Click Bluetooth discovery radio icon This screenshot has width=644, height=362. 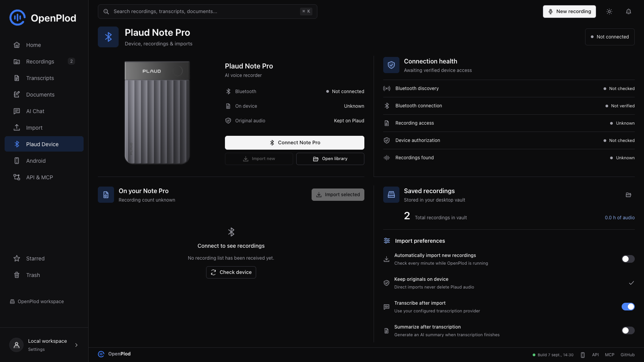[387, 88]
